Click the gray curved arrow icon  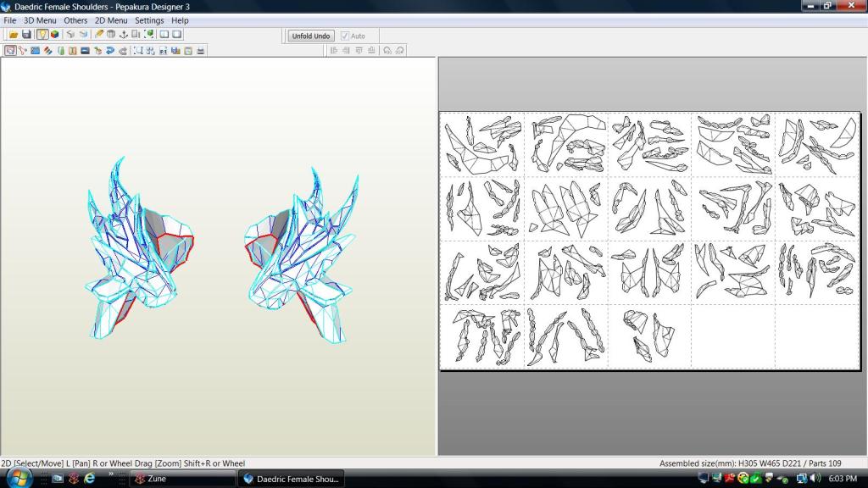[x=123, y=50]
